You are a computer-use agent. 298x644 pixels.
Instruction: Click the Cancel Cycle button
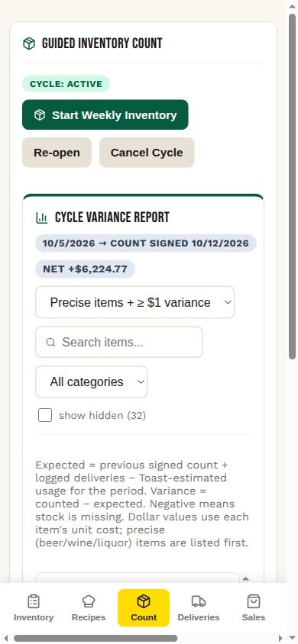coord(147,153)
